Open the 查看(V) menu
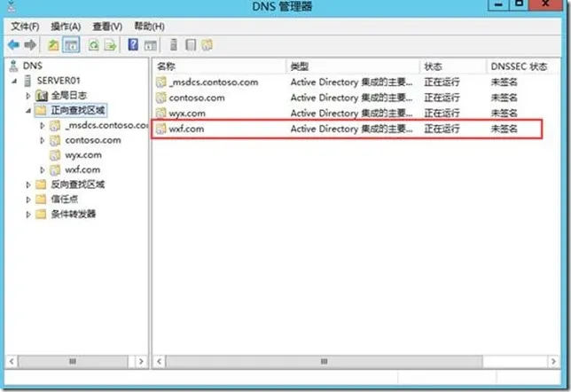The height and width of the screenshot is (392, 571). click(107, 27)
